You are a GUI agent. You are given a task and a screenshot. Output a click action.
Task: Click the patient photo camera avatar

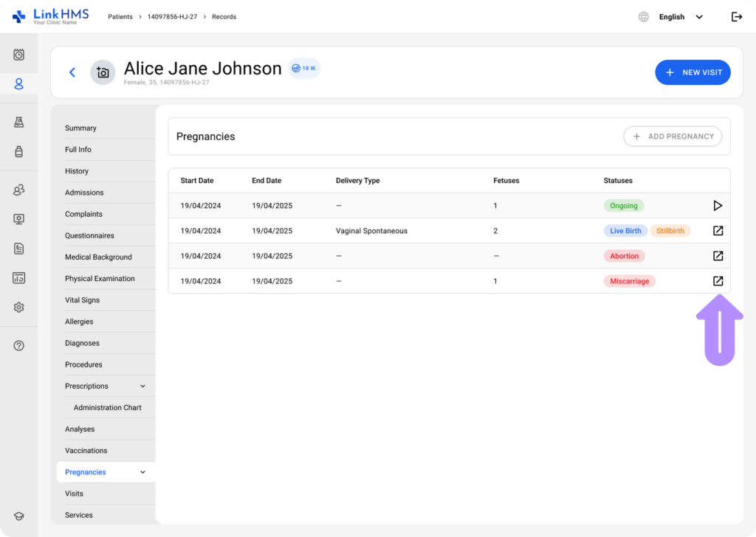(103, 72)
